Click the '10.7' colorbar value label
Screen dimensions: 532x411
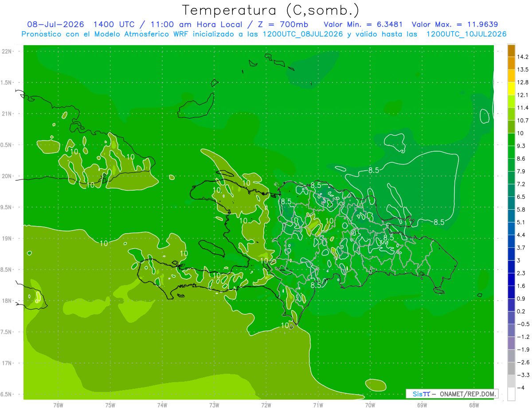point(523,121)
